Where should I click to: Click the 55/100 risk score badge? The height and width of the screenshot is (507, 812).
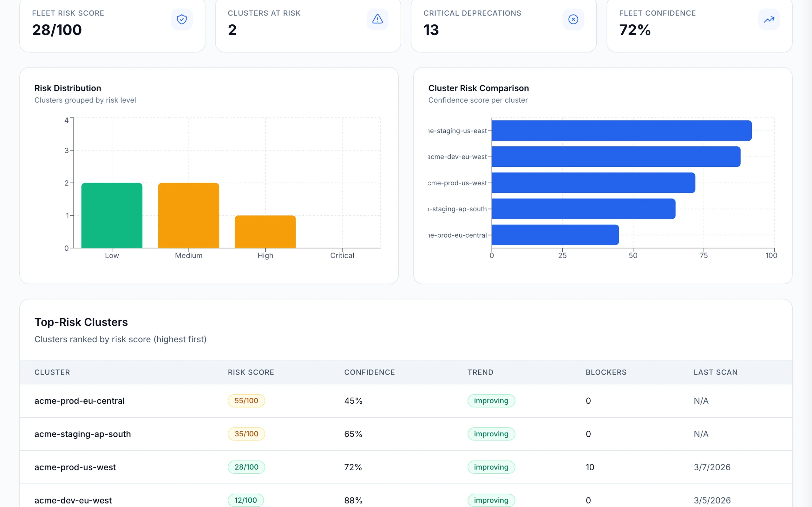pos(246,400)
